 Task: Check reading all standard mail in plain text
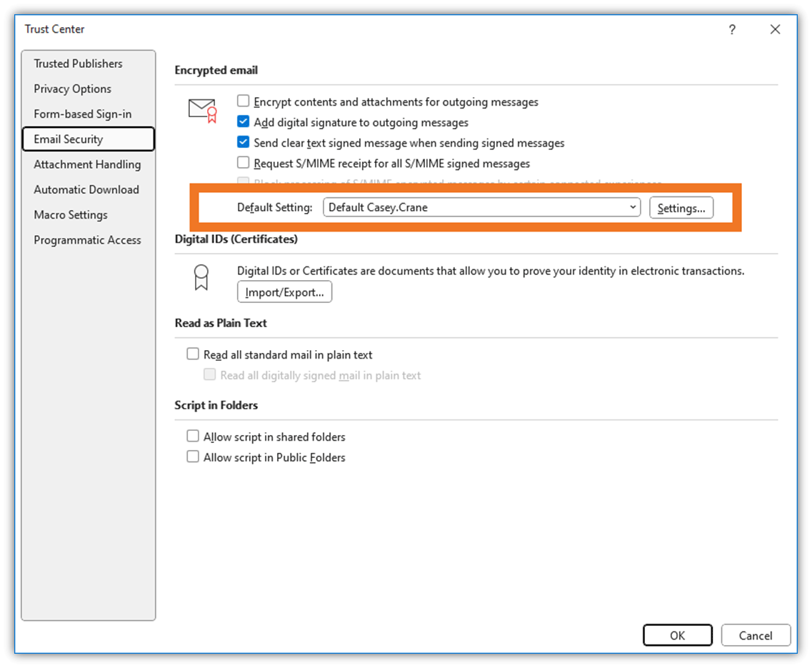pyautogui.click(x=193, y=354)
